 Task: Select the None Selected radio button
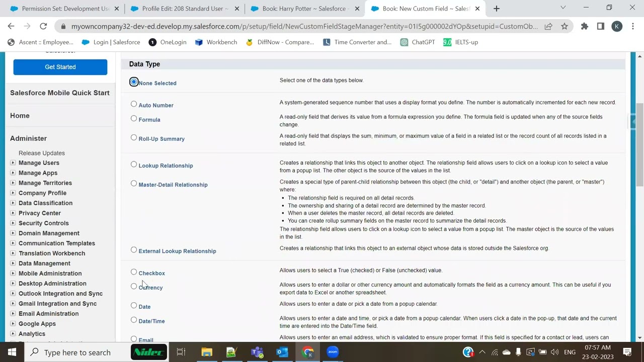(134, 82)
